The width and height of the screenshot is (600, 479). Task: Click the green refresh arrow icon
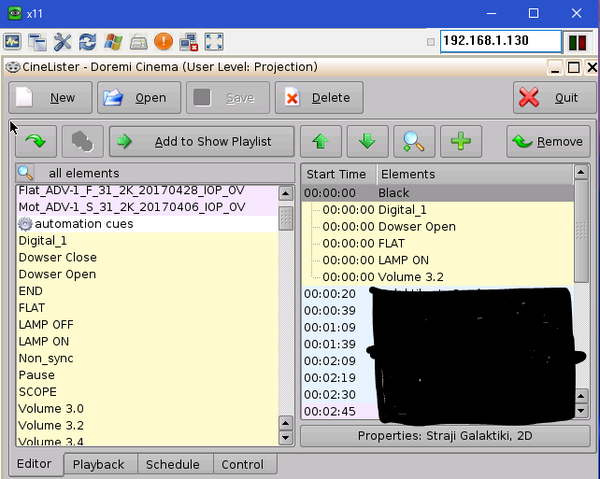[35, 142]
